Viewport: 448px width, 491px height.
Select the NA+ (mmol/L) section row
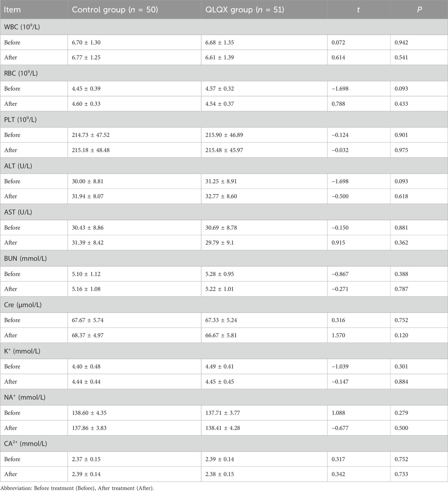click(x=224, y=397)
